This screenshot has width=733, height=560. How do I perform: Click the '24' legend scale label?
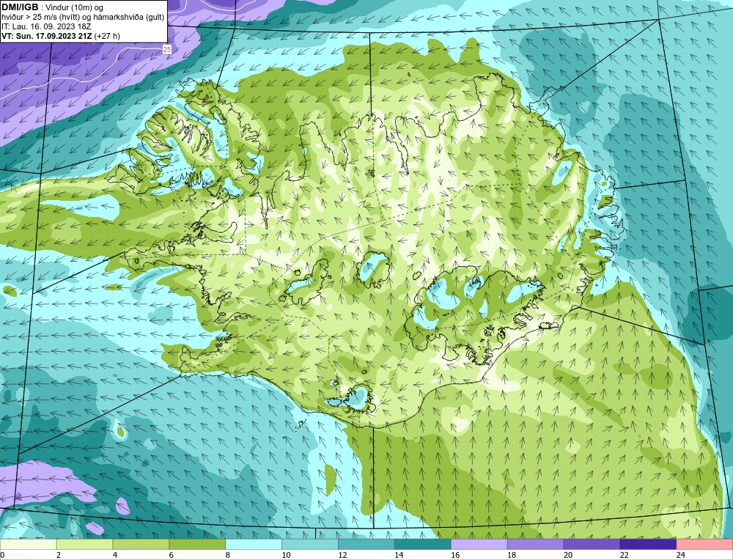(x=680, y=555)
